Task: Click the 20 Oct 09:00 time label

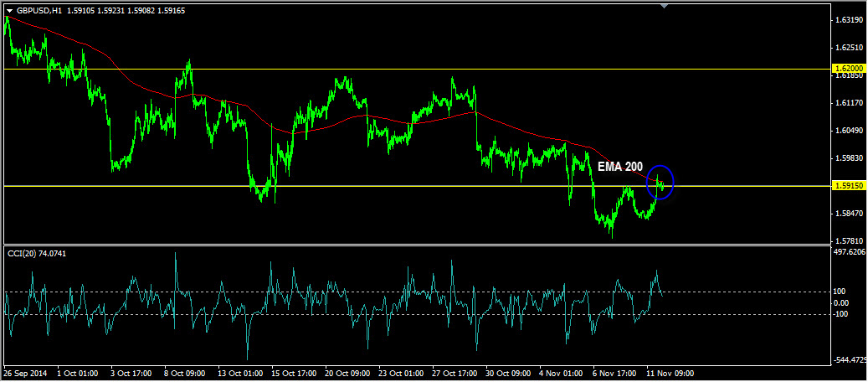Action: pos(347,373)
